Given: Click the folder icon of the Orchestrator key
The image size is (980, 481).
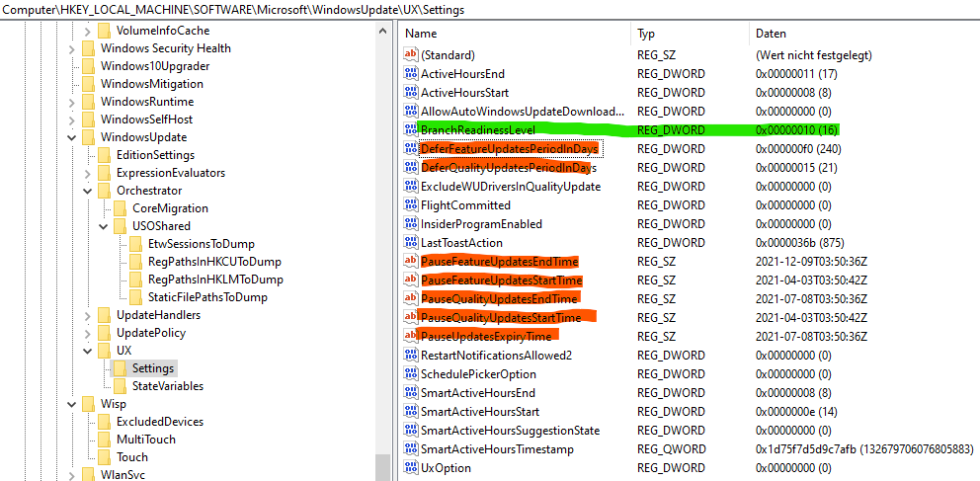Looking at the screenshot, I should point(104,191).
